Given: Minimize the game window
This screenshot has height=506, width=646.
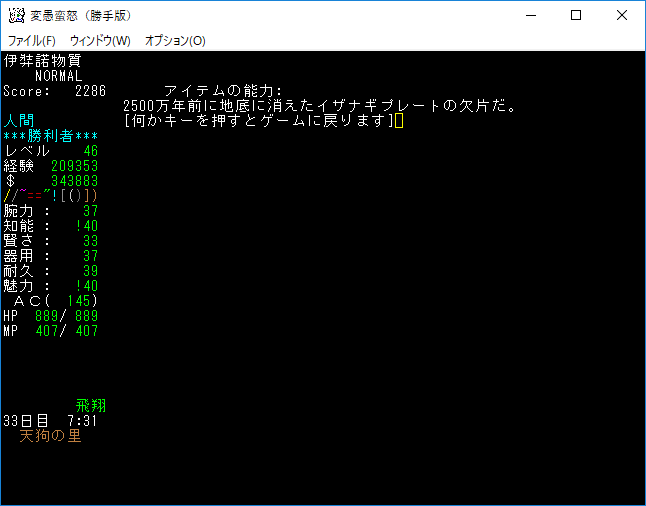Looking at the screenshot, I should [x=530, y=15].
